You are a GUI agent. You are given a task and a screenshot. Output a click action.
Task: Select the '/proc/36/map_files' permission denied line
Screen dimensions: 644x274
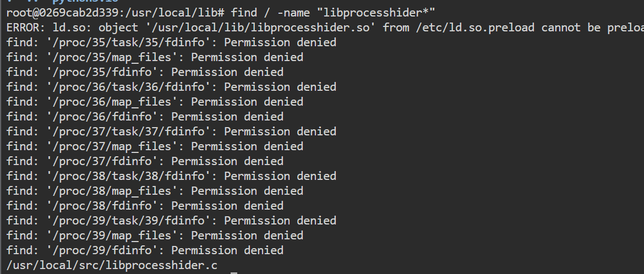pyautogui.click(x=155, y=102)
